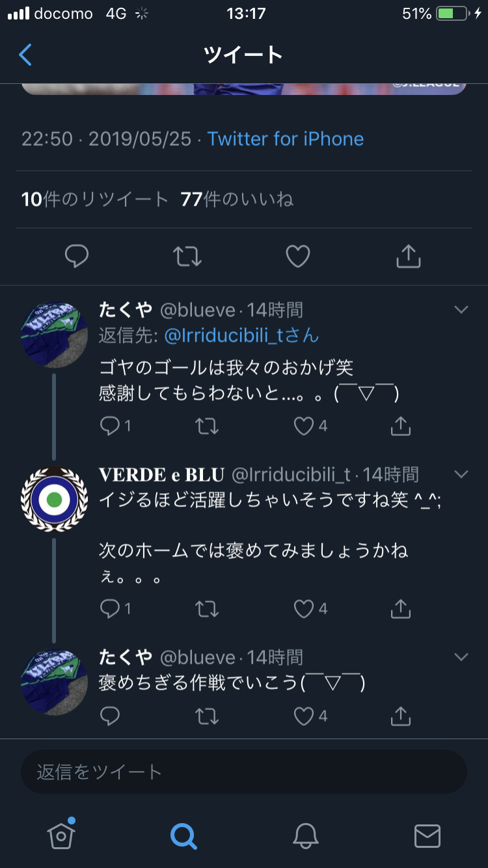Like the first たくや reply

coord(305,426)
